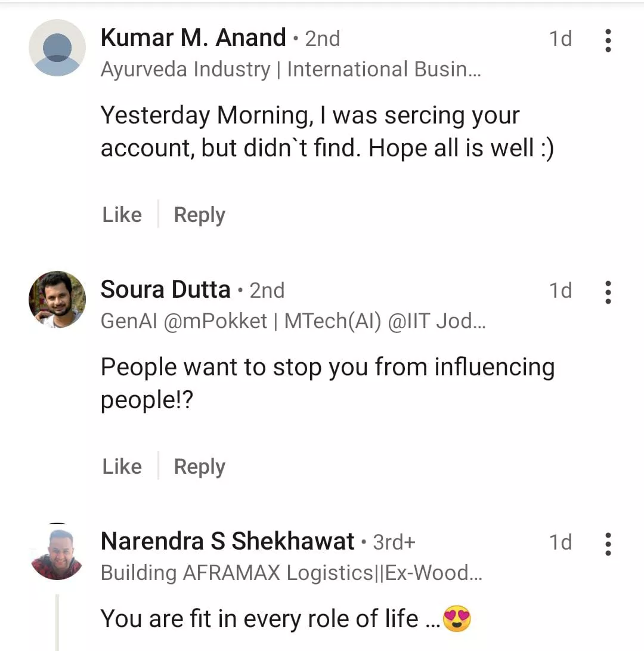This screenshot has width=644, height=651.
Task: Reply to Kumar M. Anand's comment
Action: click(199, 215)
